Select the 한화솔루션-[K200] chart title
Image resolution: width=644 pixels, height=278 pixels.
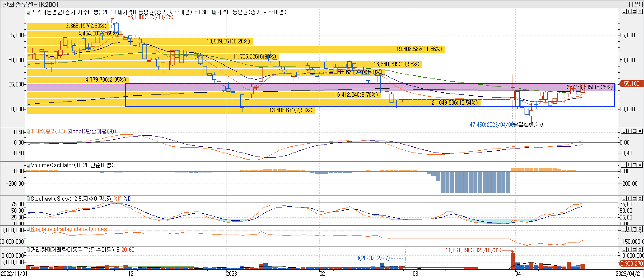click(30, 4)
